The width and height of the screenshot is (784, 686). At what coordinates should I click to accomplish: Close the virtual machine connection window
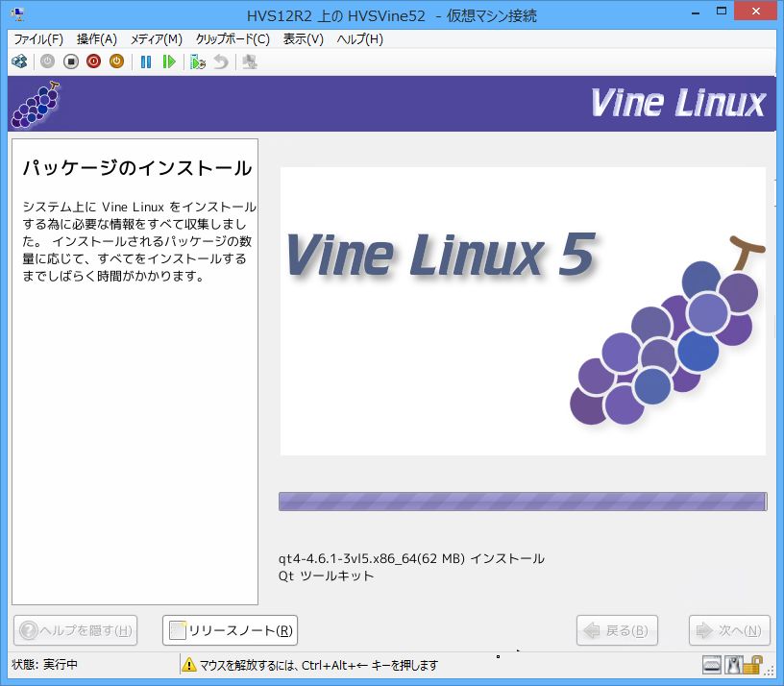coord(755,11)
